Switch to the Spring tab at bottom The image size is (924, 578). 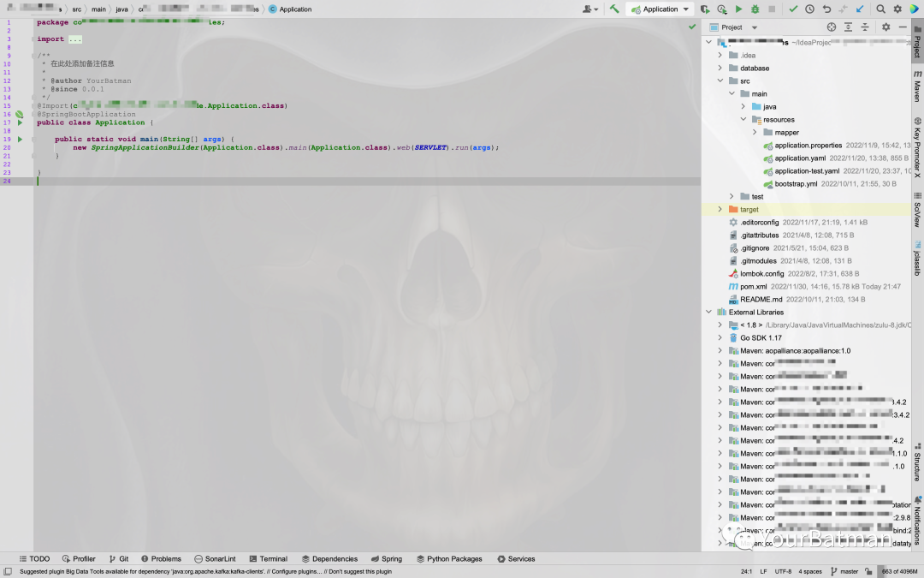[386, 558]
